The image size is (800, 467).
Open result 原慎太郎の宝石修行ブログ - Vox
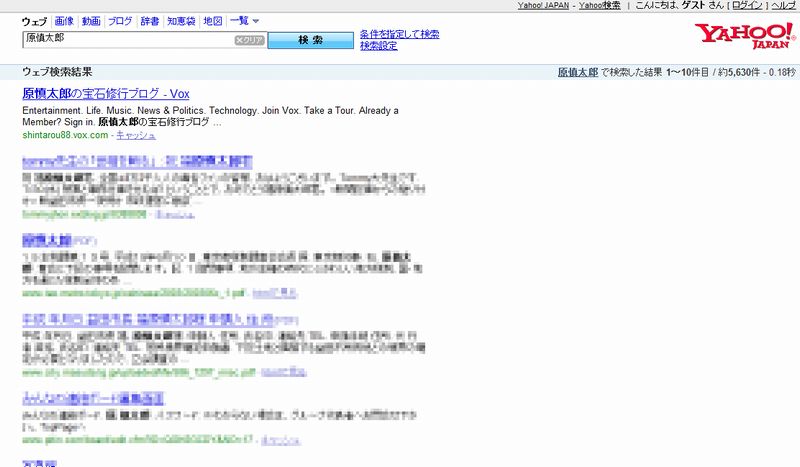pyautogui.click(x=106, y=94)
